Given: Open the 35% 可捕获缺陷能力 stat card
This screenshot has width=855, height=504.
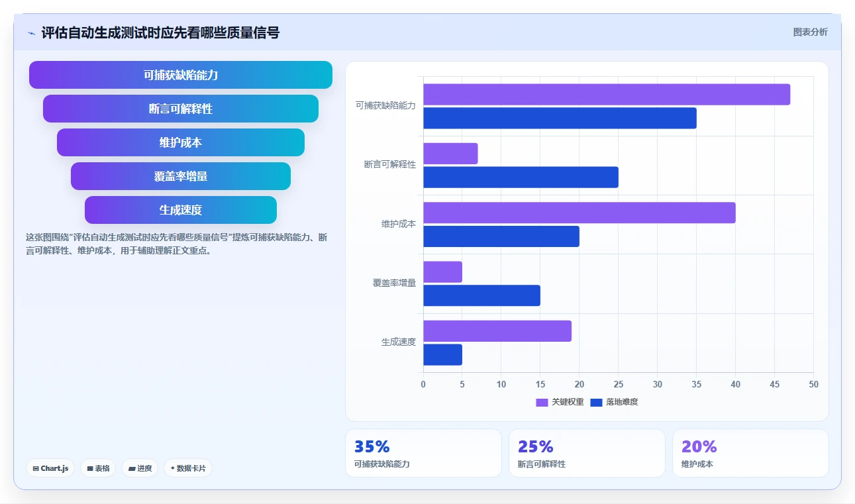Looking at the screenshot, I should [x=423, y=453].
